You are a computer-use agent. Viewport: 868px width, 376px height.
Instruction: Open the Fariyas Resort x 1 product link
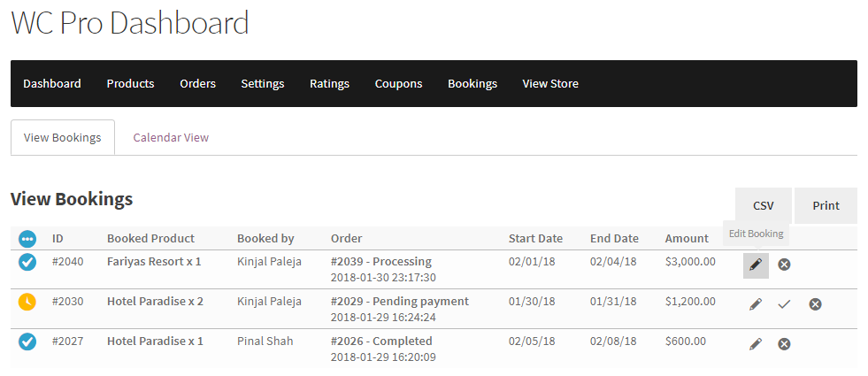click(x=154, y=261)
